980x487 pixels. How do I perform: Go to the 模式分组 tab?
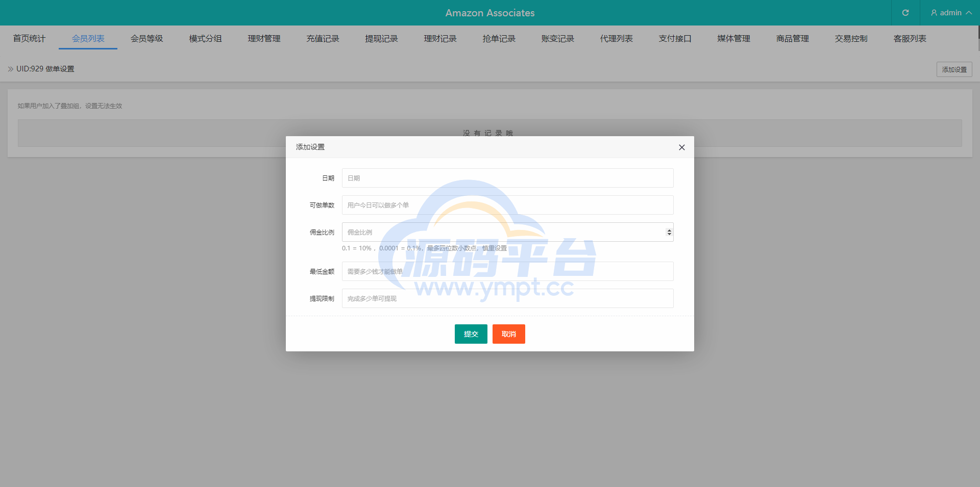tap(205, 38)
